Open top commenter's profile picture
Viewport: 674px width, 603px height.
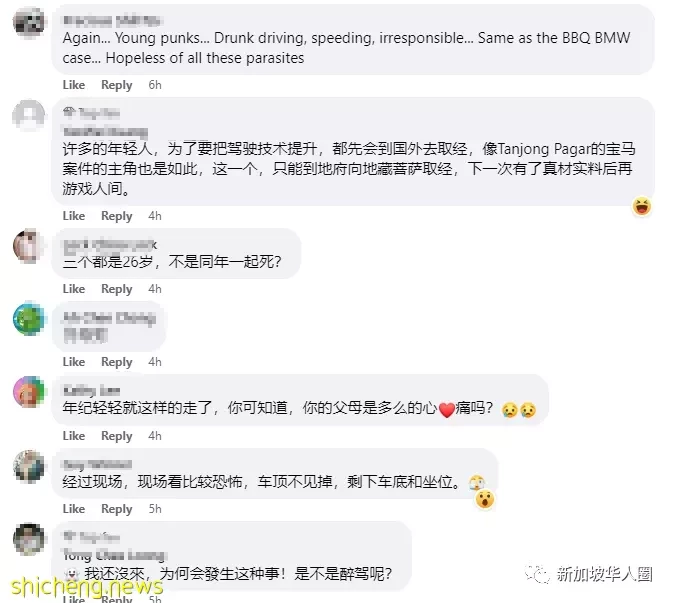tap(28, 22)
